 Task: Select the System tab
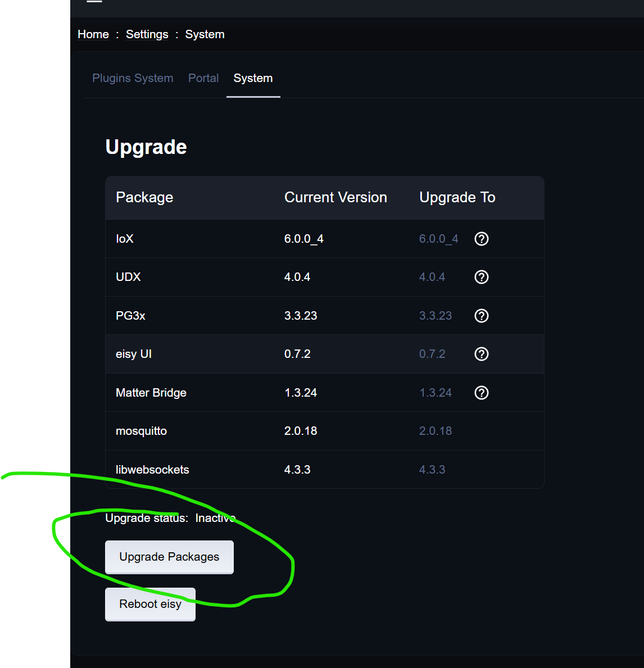click(x=253, y=78)
